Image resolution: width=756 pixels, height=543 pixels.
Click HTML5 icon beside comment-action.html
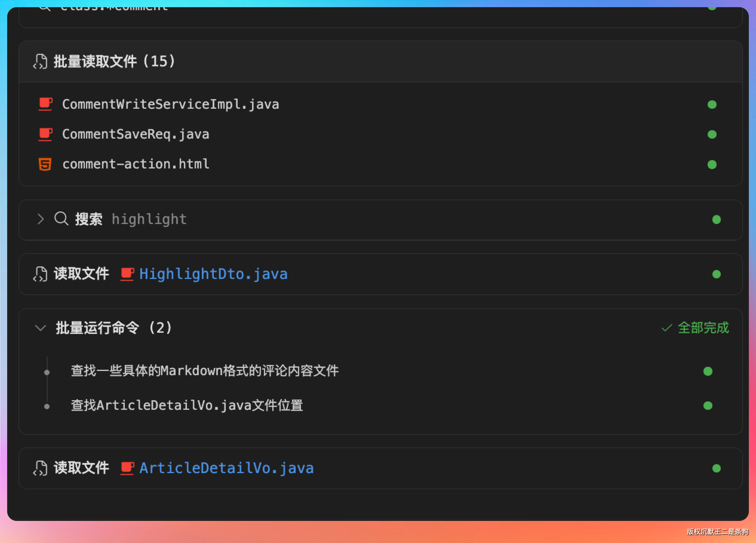click(x=45, y=164)
